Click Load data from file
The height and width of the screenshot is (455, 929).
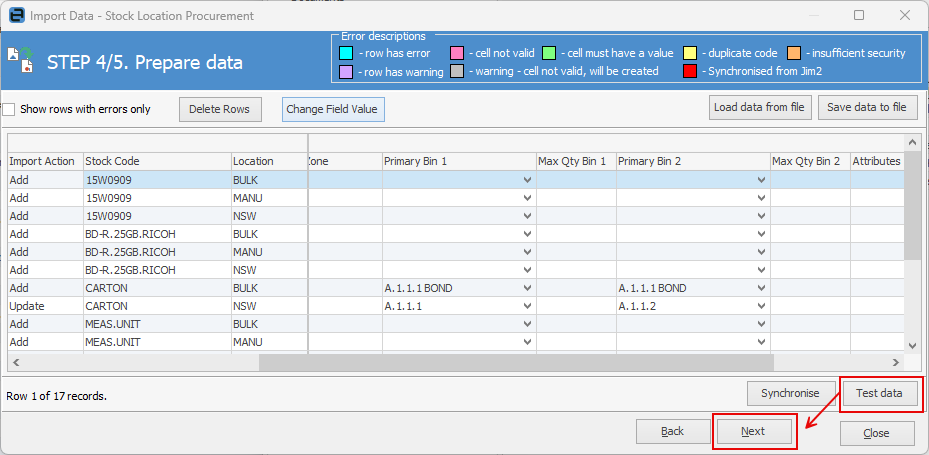[759, 108]
